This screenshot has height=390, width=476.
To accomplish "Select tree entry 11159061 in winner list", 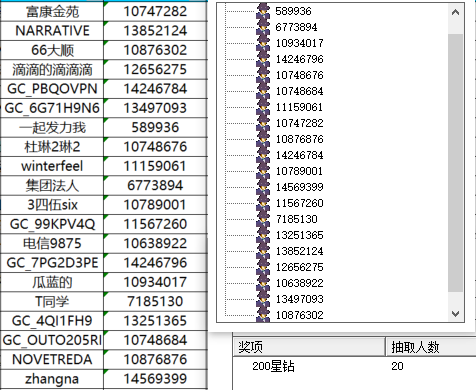I will [x=299, y=107].
